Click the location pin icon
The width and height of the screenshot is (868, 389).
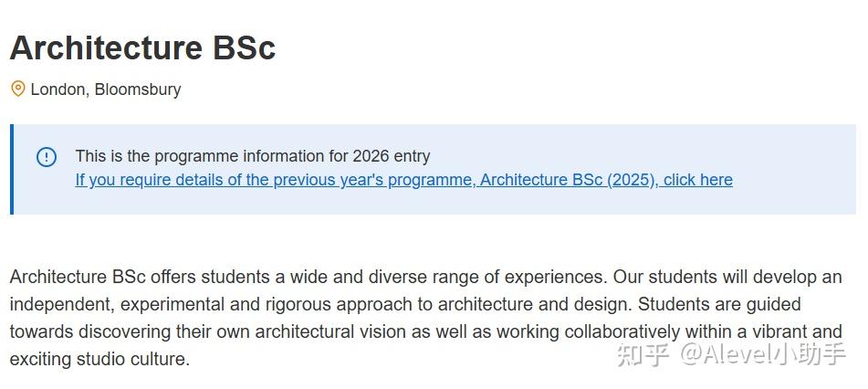17,89
